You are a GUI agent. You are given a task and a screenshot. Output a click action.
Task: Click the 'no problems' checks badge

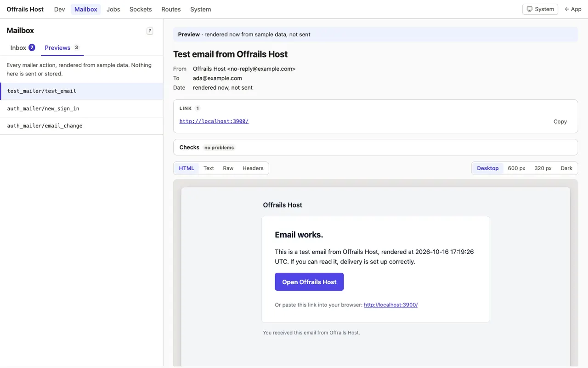click(x=219, y=148)
